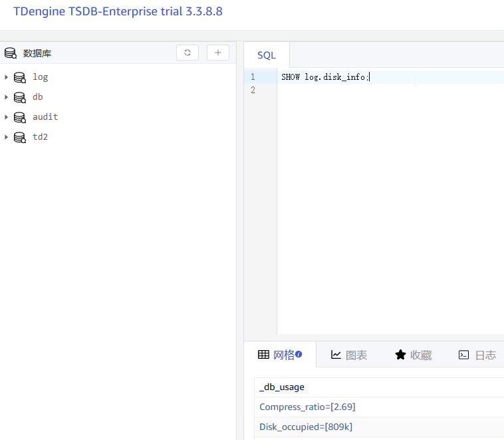Switch to the 图表 chart tab
Viewport: 504px width, 440px height.
click(x=349, y=355)
